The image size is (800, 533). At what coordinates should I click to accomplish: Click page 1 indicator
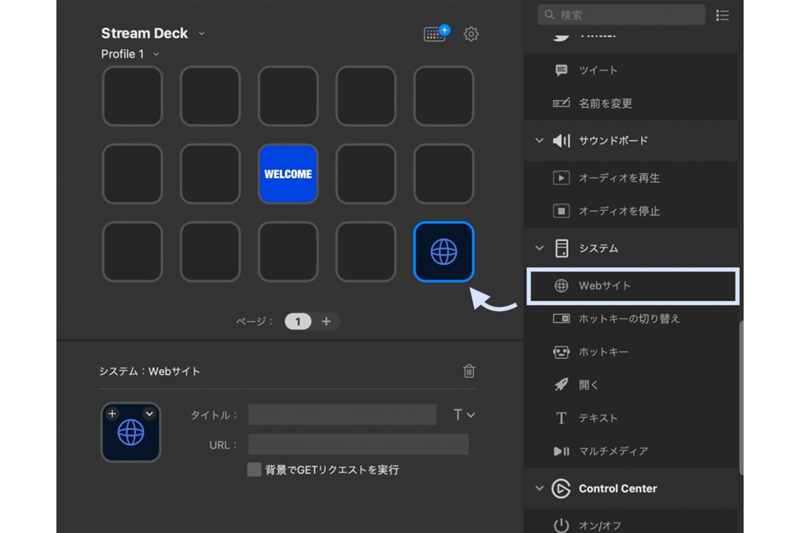pos(297,321)
